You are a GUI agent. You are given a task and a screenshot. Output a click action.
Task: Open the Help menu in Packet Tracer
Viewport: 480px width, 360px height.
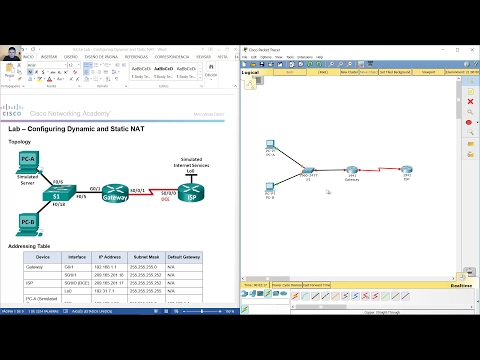pyautogui.click(x=319, y=57)
